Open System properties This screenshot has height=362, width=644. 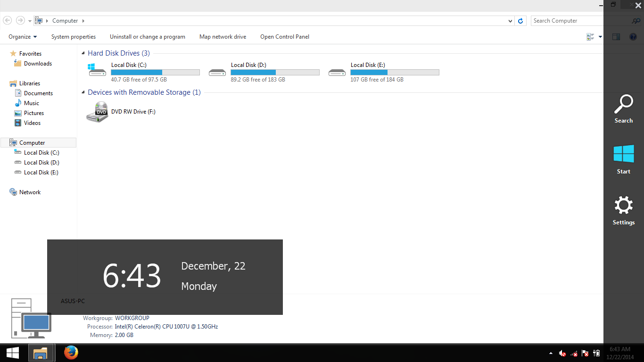pos(74,37)
